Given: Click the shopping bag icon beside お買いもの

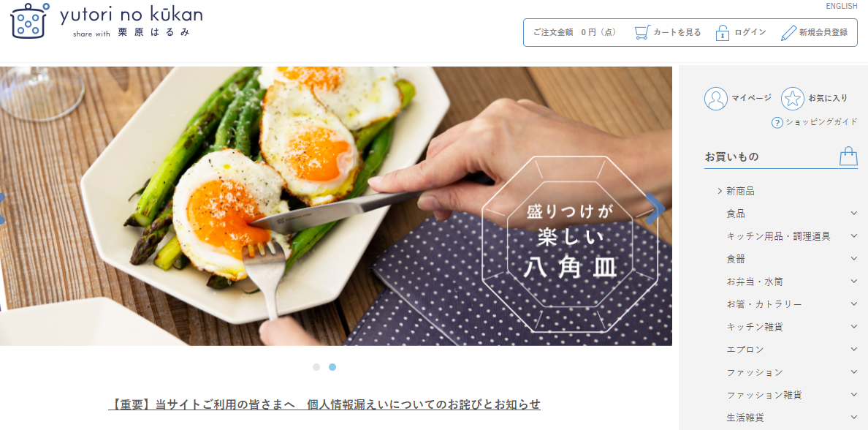Looking at the screenshot, I should (x=848, y=156).
